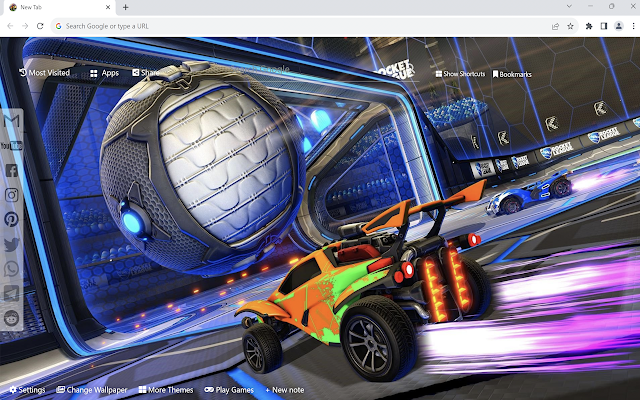The width and height of the screenshot is (640, 400).
Task: Select the New Tab tab
Action: (58, 8)
